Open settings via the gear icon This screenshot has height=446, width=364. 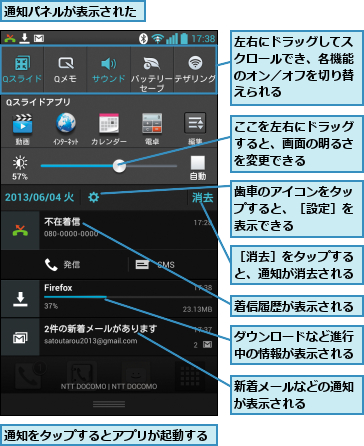94,198
